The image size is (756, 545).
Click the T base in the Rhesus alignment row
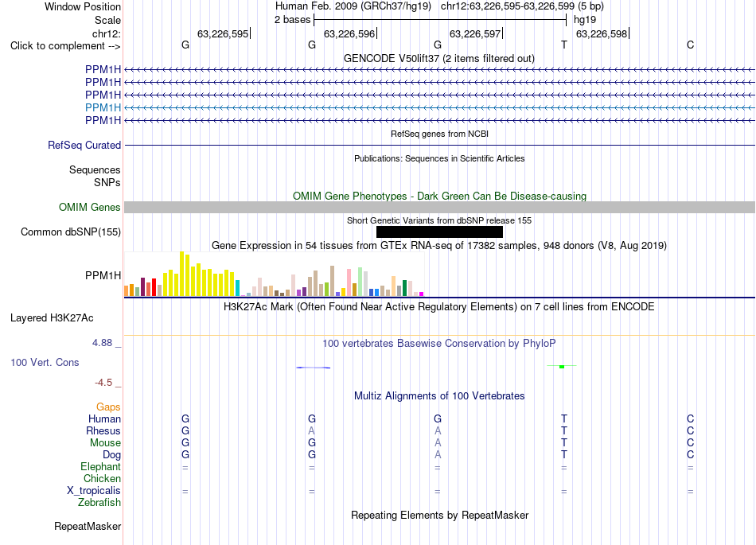point(564,430)
